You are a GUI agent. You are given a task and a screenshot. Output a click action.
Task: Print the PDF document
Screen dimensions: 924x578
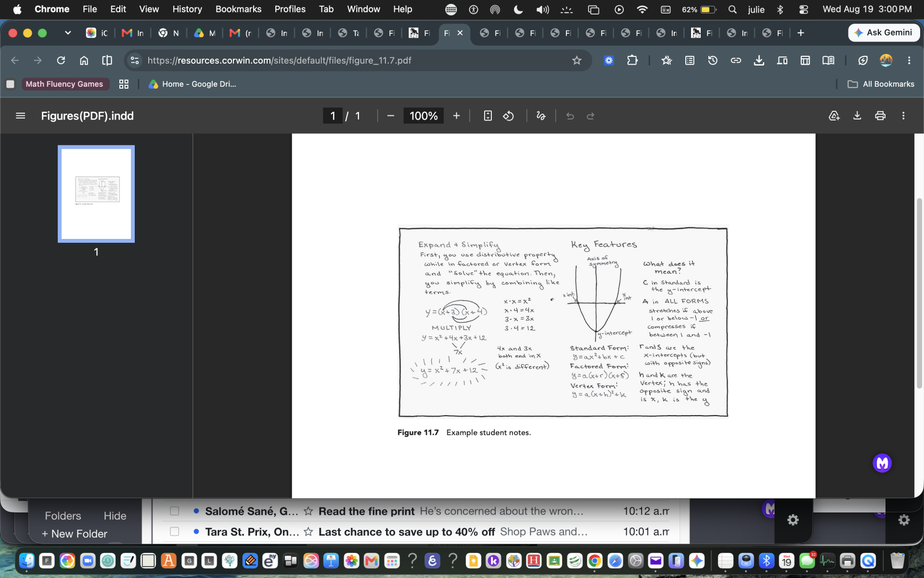coord(880,116)
